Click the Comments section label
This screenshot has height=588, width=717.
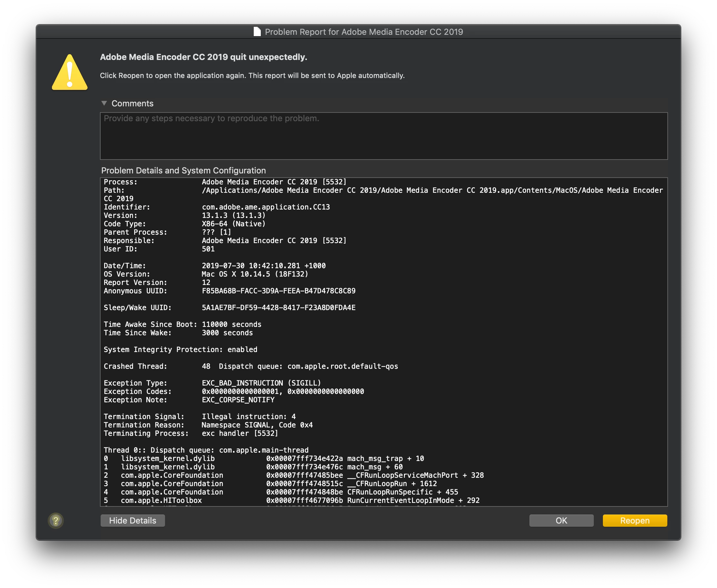[x=133, y=103]
